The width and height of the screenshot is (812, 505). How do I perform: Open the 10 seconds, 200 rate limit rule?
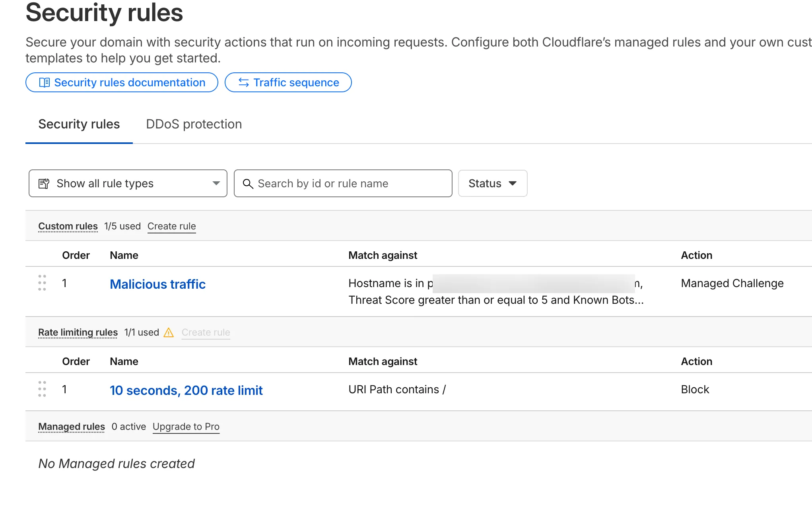[x=186, y=390]
